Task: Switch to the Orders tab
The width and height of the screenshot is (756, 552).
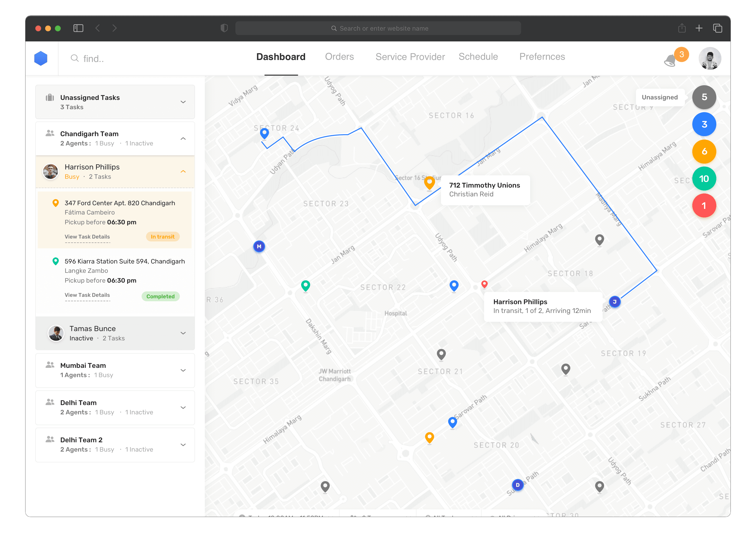Action: coord(339,57)
